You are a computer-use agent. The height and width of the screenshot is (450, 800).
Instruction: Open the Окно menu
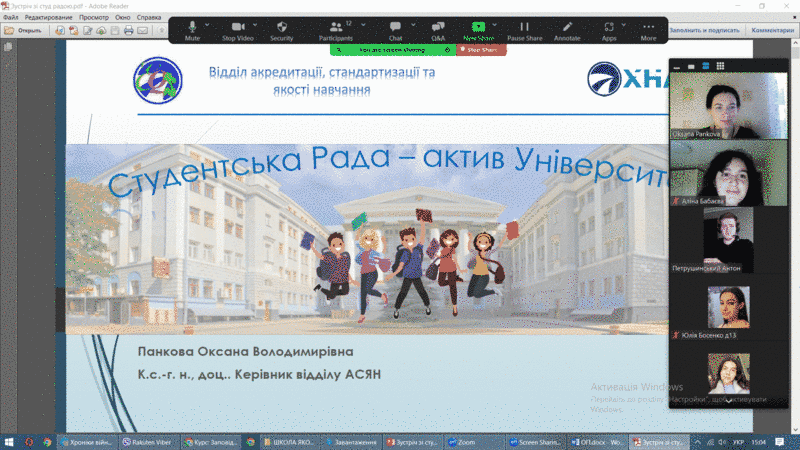122,17
